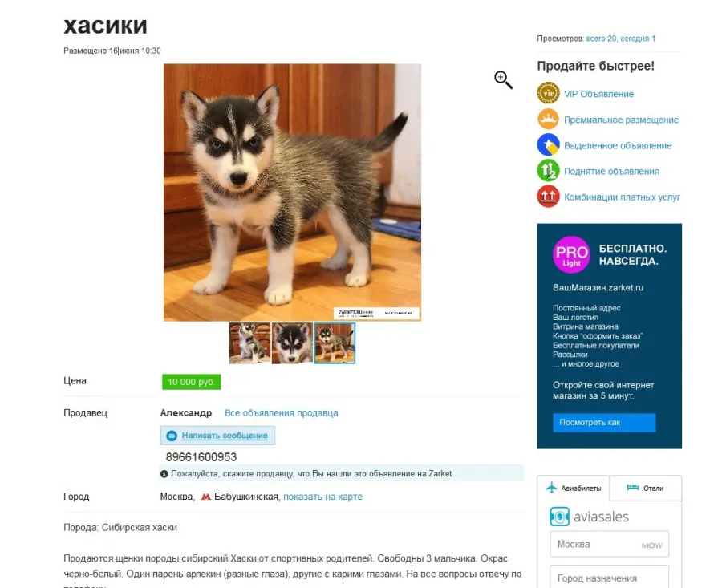Click the magnifier zoom icon near photo

click(x=503, y=79)
